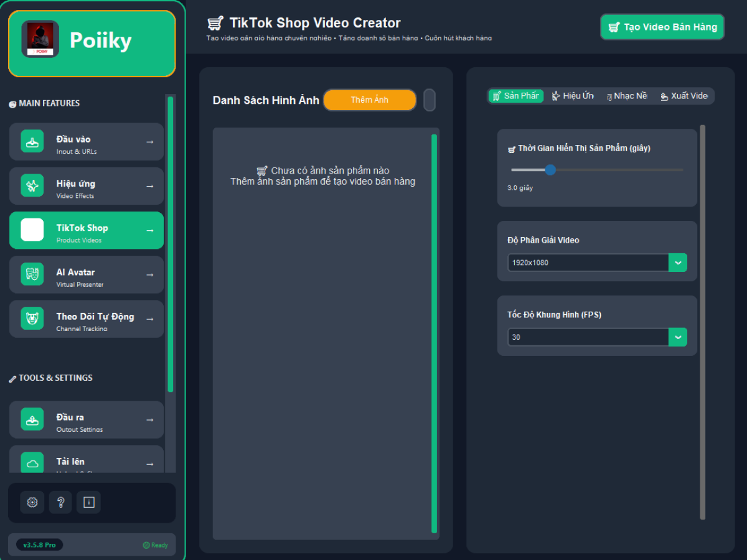Viewport: 747px width, 560px height.
Task: Click the product display time slider handle
Action: [x=550, y=170]
